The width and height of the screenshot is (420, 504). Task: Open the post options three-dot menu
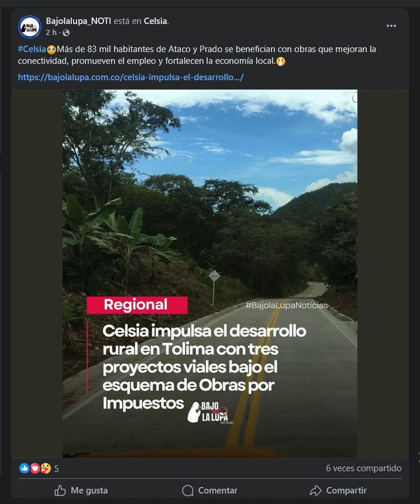pyautogui.click(x=391, y=26)
